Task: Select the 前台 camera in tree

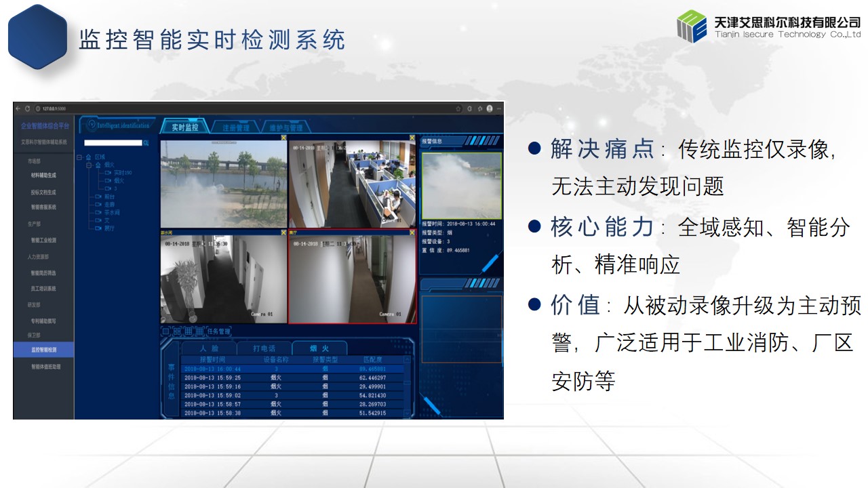Action: [x=105, y=197]
